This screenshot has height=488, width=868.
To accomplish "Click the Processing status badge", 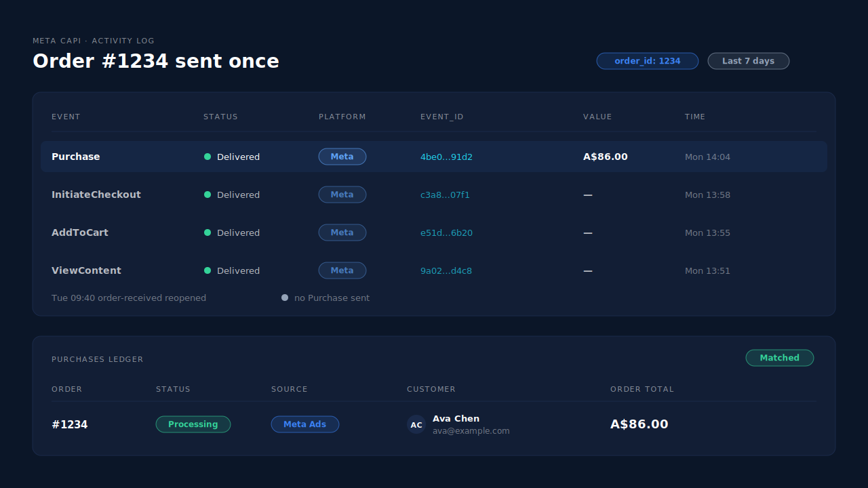I will pos(193,424).
